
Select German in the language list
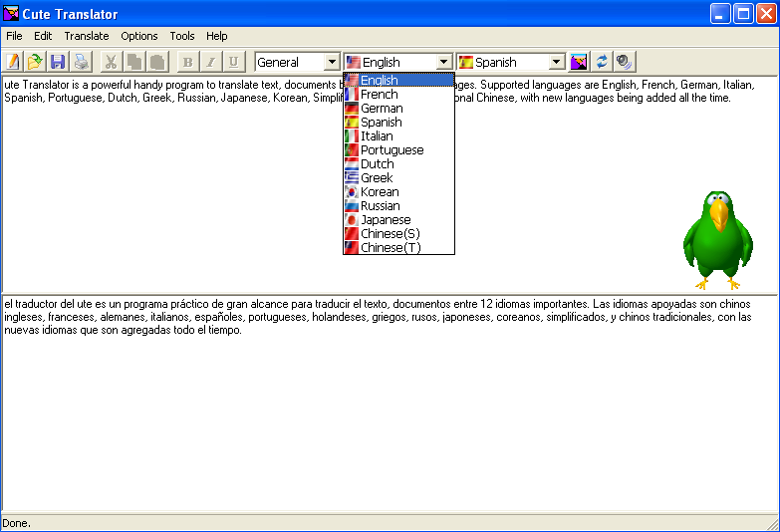tap(398, 108)
